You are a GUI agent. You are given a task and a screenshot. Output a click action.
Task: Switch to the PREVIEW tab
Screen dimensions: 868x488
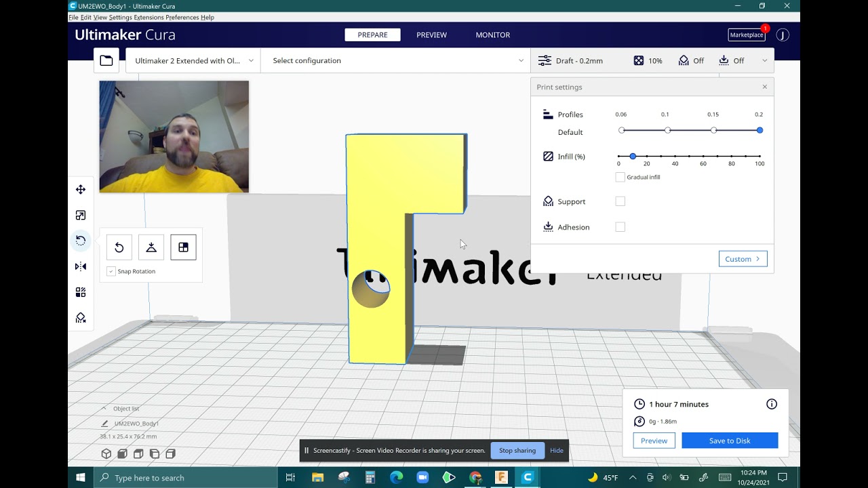pos(431,35)
